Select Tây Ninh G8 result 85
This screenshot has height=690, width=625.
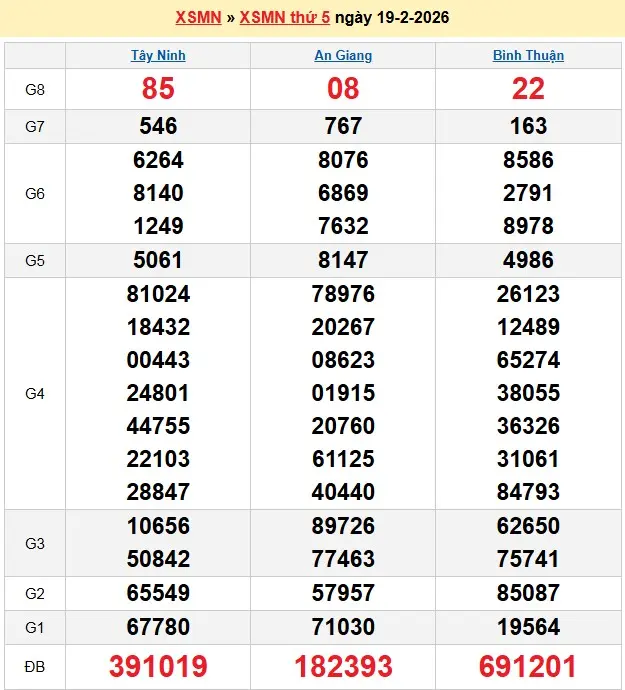pyautogui.click(x=158, y=89)
